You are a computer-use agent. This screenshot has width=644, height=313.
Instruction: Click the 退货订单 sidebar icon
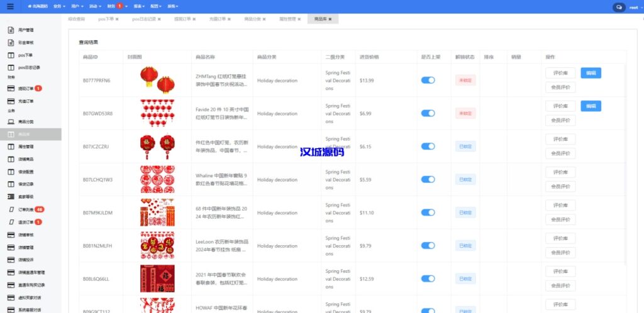11,222
